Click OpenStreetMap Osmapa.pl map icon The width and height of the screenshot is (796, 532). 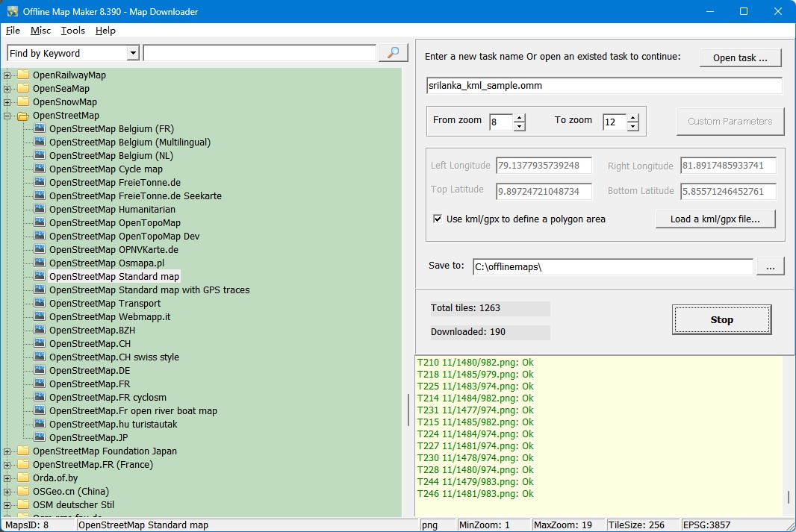(40, 263)
